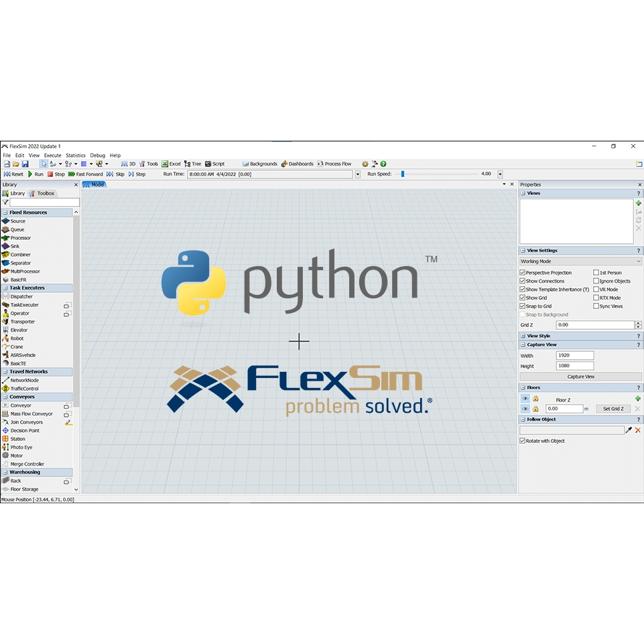This screenshot has height=644, width=644.
Task: Enable RTX Mode checkbox
Action: click(x=596, y=298)
